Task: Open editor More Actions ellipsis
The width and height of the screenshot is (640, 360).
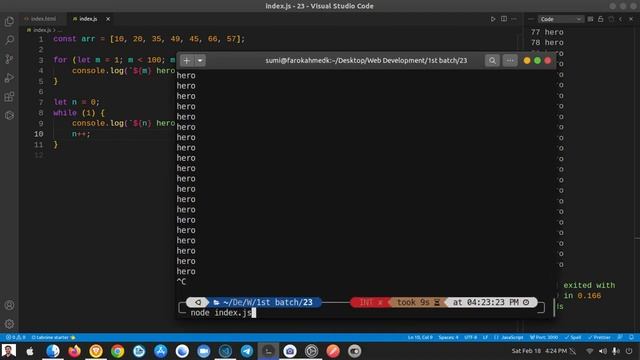Action: click(514, 19)
